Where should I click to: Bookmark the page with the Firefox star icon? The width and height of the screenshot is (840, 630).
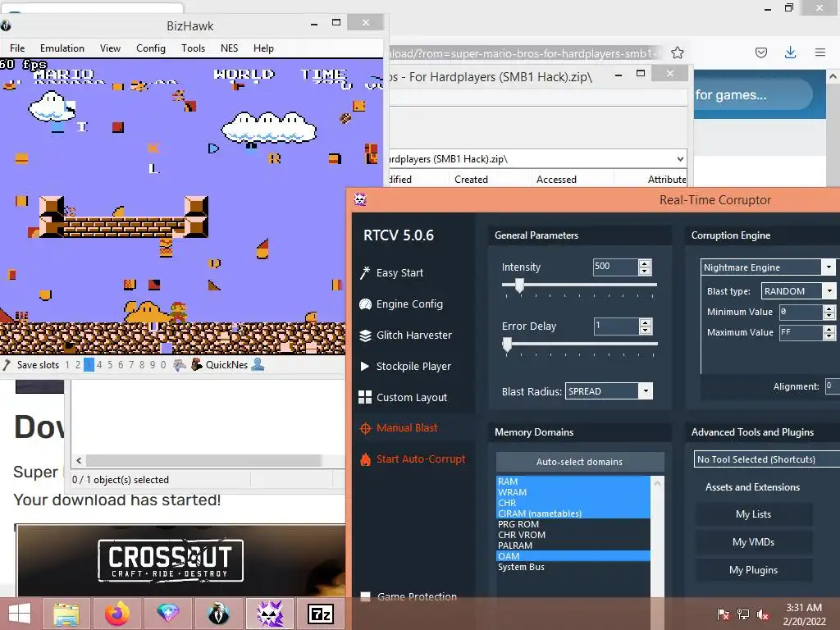click(677, 52)
